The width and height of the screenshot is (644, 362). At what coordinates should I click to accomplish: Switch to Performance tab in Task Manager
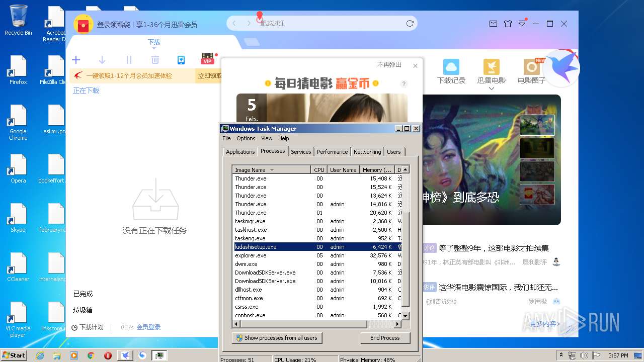click(x=332, y=152)
